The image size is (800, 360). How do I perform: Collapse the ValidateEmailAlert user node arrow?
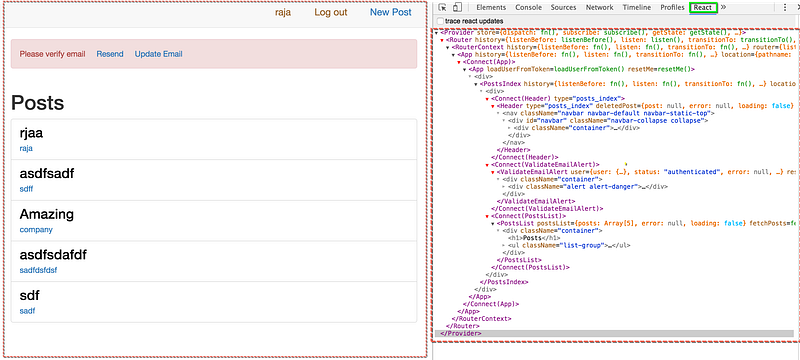(492, 172)
